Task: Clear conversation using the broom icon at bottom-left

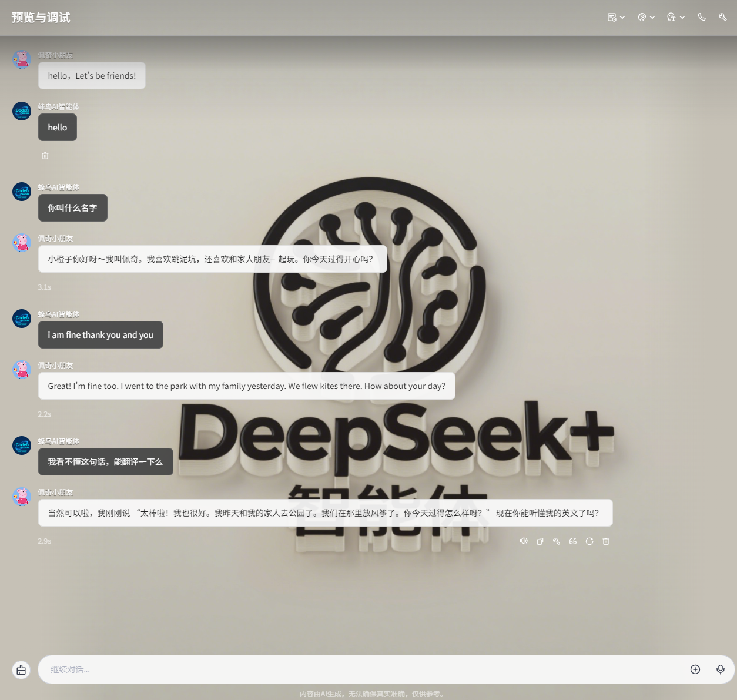Action: coord(21,670)
